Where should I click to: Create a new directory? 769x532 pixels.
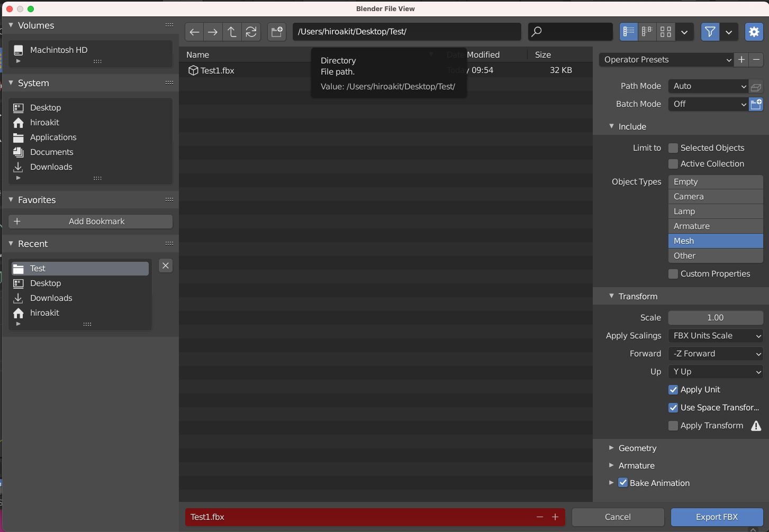pyautogui.click(x=277, y=32)
